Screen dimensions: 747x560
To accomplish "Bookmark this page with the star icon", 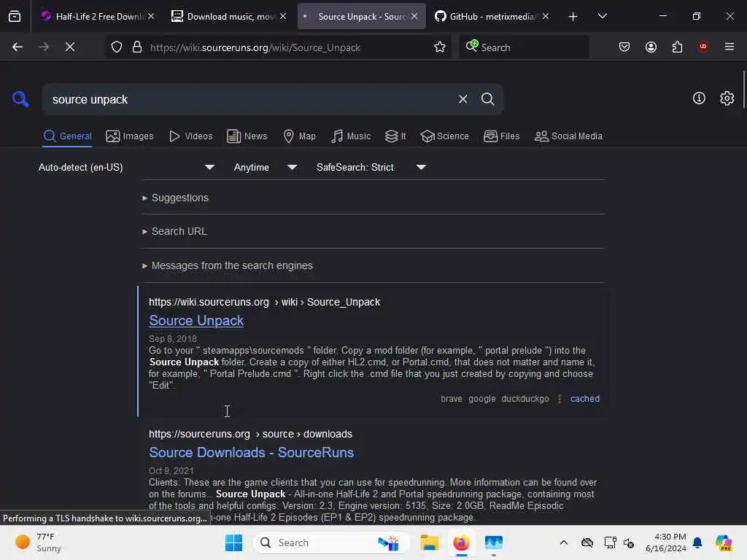I will point(440,47).
